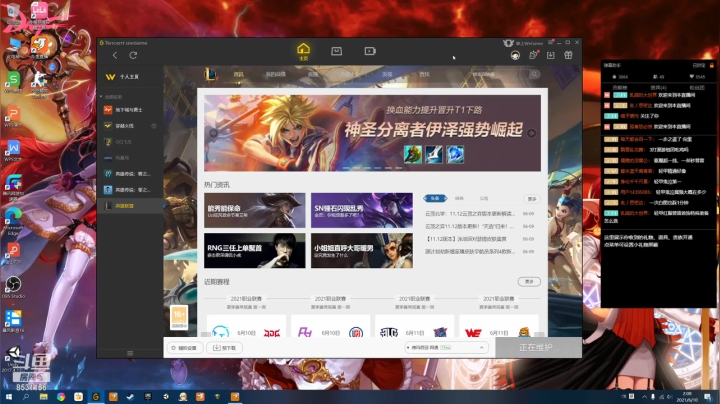The image size is (720, 404).
Task: Open the WeGame video tab icon
Action: 370,51
